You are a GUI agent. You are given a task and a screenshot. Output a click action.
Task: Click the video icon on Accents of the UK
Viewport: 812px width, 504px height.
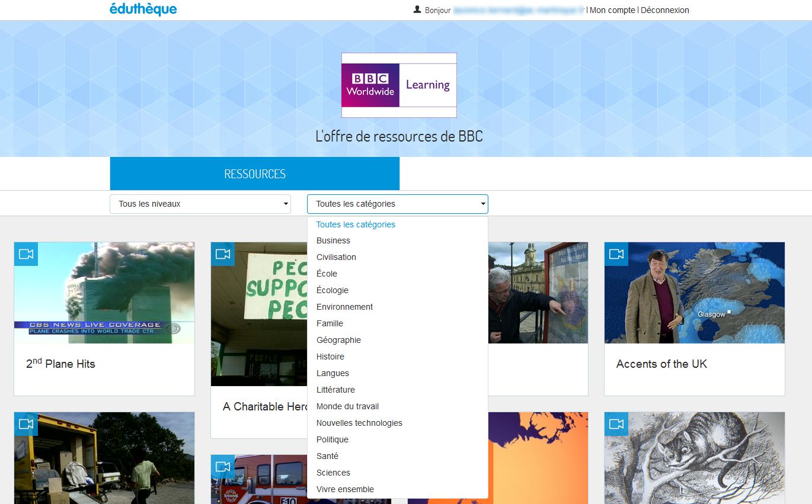pos(616,254)
